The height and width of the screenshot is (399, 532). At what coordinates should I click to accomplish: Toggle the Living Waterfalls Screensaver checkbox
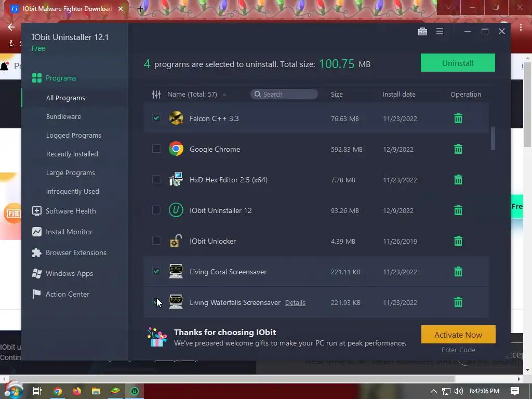pyautogui.click(x=156, y=302)
